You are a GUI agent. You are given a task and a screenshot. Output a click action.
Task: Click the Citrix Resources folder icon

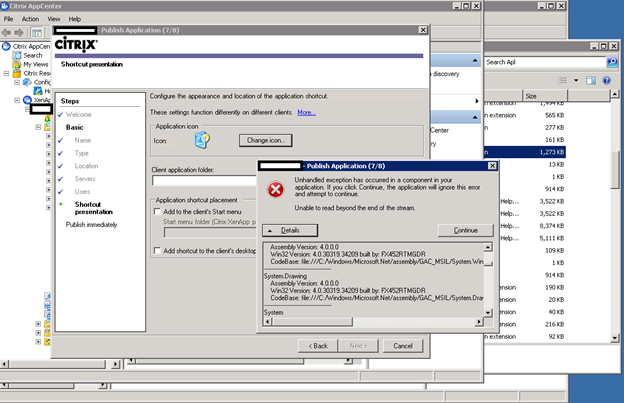(17, 73)
